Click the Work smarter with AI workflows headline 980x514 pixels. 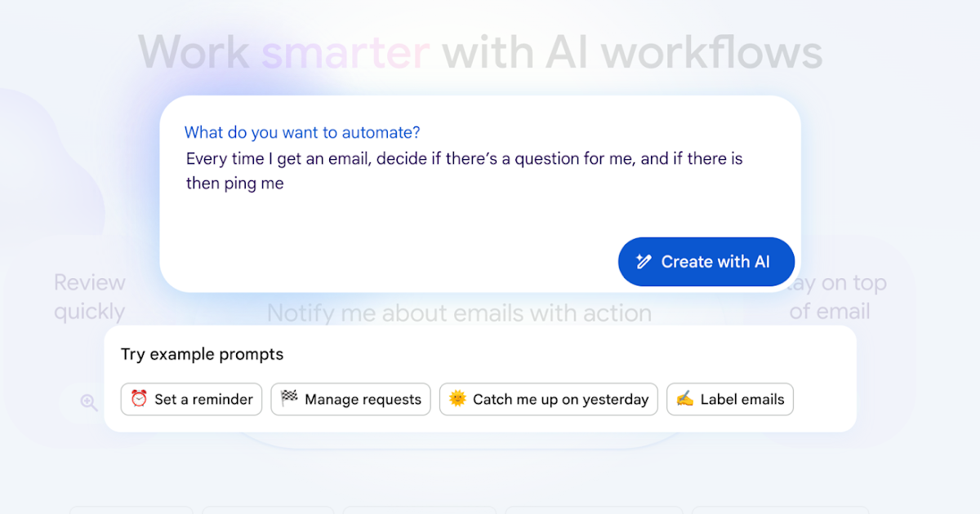coord(482,51)
